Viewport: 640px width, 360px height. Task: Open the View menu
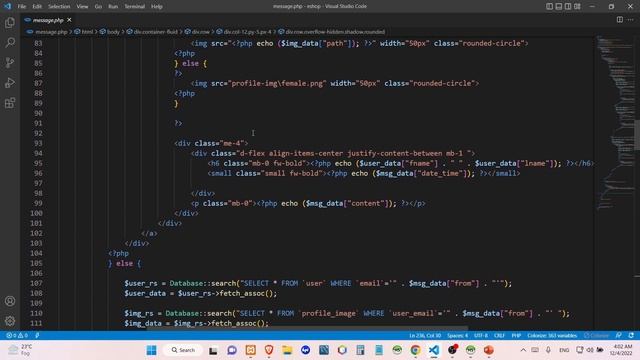82,7
